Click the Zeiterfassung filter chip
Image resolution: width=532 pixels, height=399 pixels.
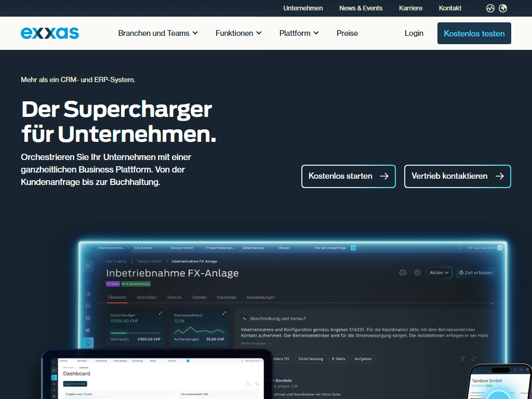pos(311,358)
